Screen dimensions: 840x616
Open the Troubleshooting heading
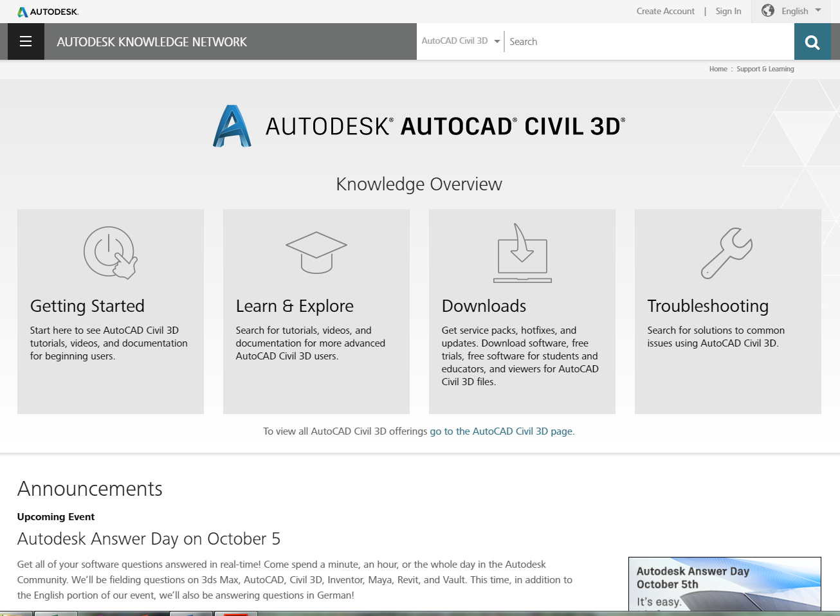click(708, 306)
